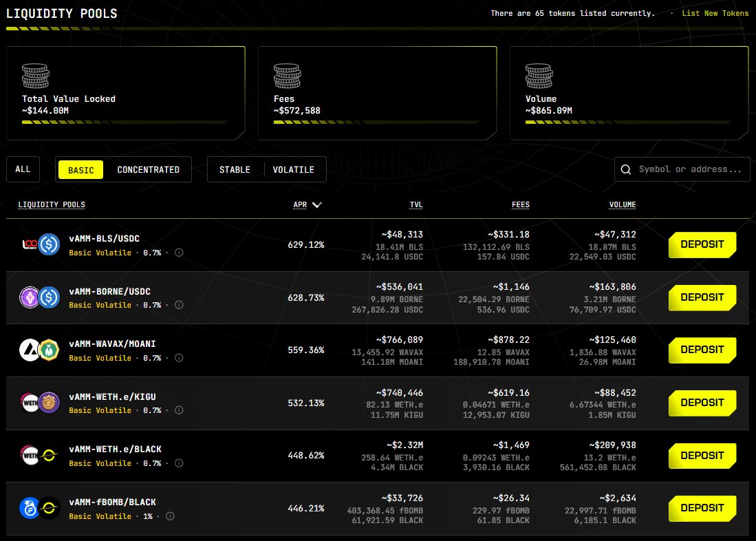Image resolution: width=756 pixels, height=541 pixels.
Task: Click the WAVAX/MOANI token pair icon
Action: [x=40, y=350]
